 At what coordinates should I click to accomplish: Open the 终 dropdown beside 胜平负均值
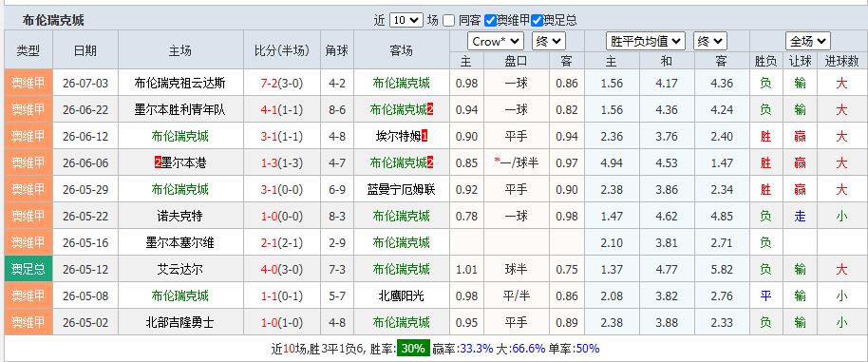click(x=710, y=42)
